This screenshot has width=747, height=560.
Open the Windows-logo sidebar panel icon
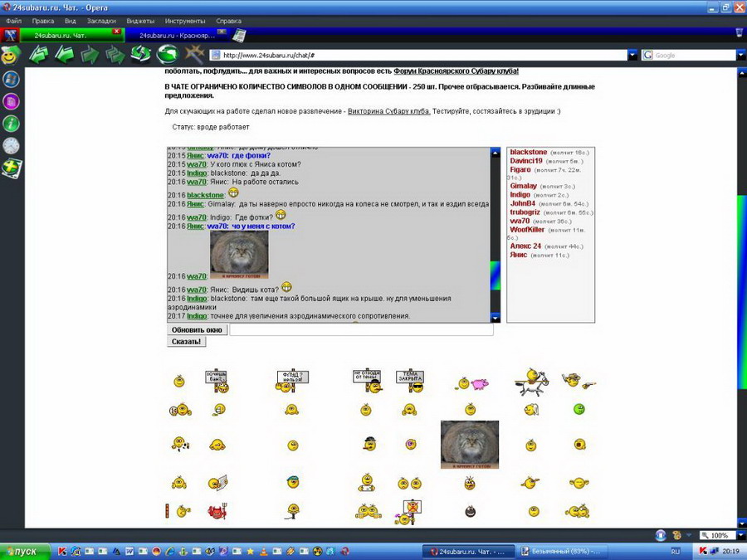click(x=11, y=79)
